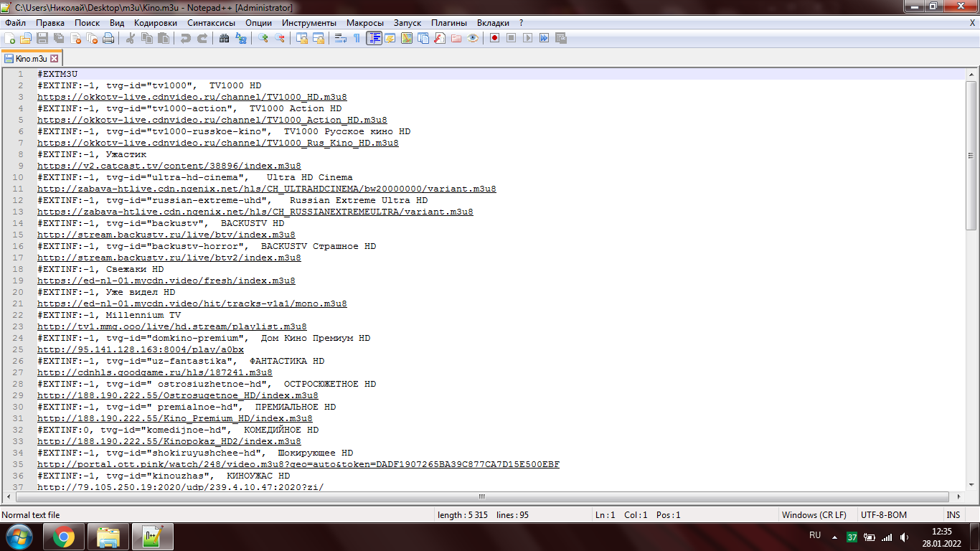Open the Document List toolbar icon
The width and height of the screenshot is (980, 551).
(x=423, y=38)
